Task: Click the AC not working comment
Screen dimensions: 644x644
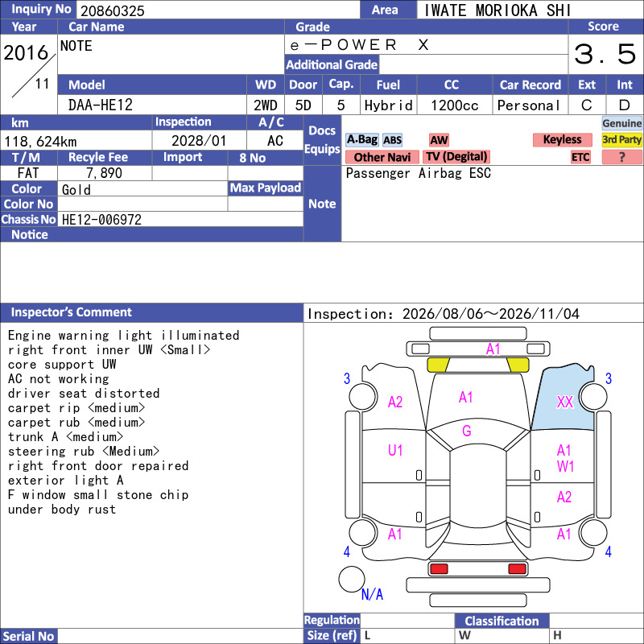Action: click(58, 378)
